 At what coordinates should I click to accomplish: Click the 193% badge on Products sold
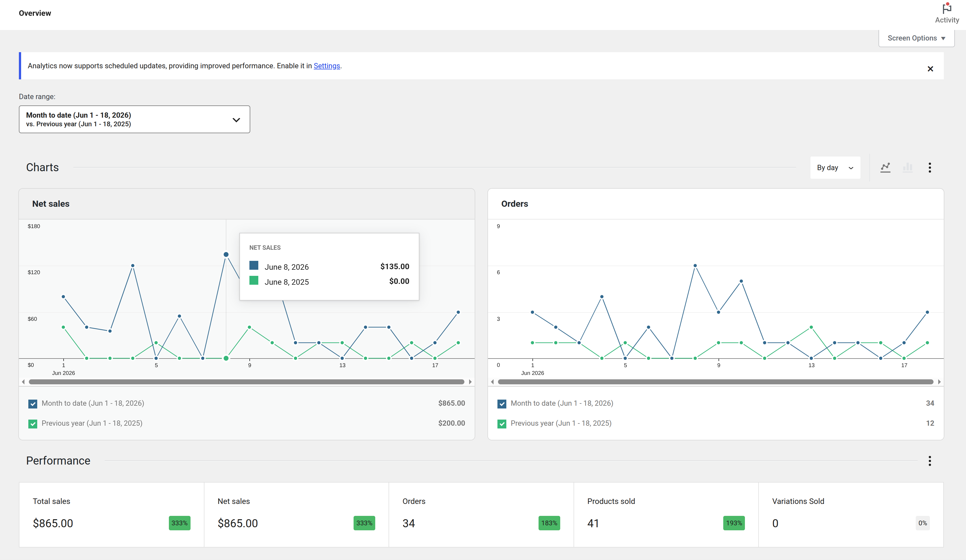click(x=734, y=523)
